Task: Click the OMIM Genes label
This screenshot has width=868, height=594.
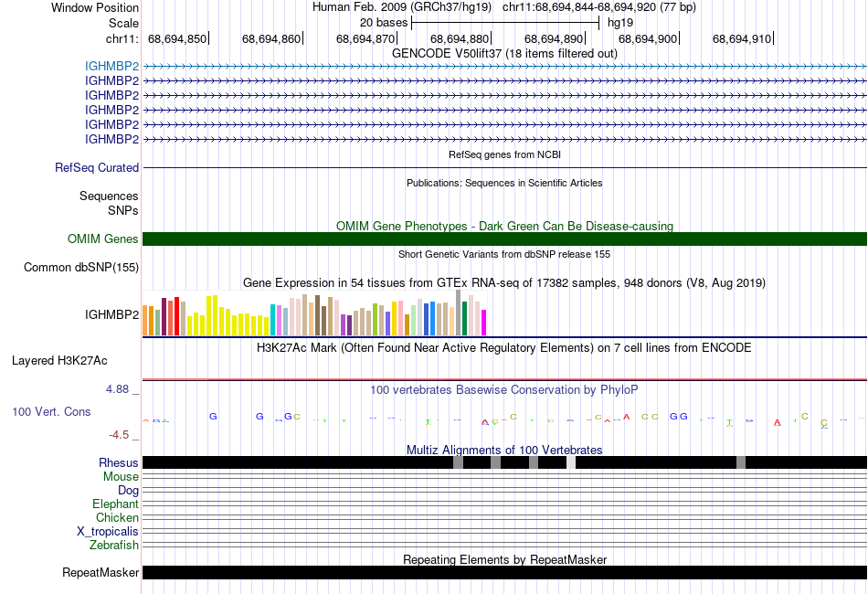Action: coord(103,239)
